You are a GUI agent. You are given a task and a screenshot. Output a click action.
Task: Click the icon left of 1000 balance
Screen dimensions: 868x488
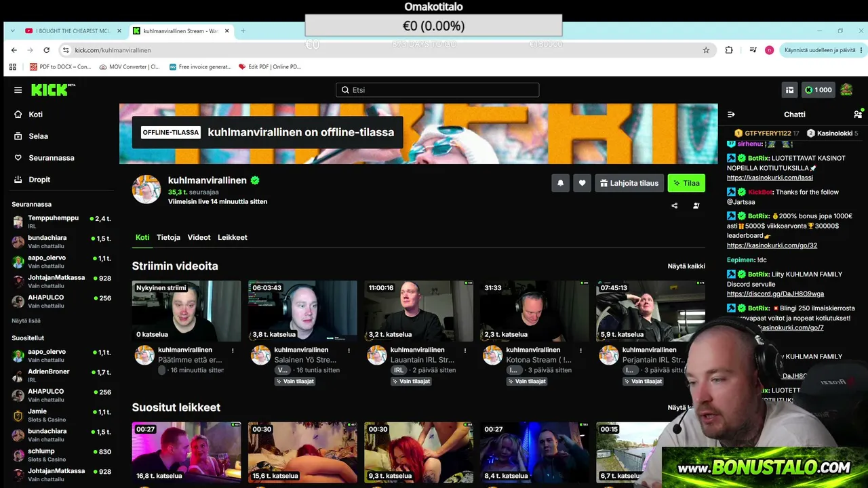(x=789, y=90)
